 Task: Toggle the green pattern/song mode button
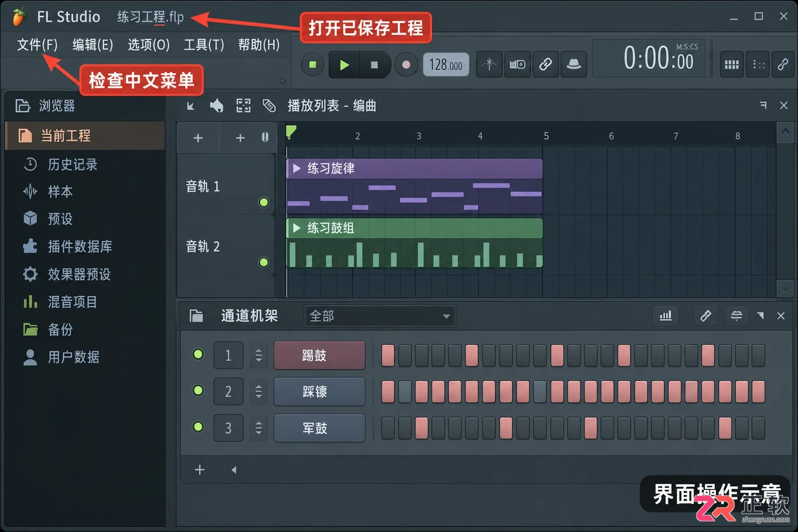coord(313,65)
